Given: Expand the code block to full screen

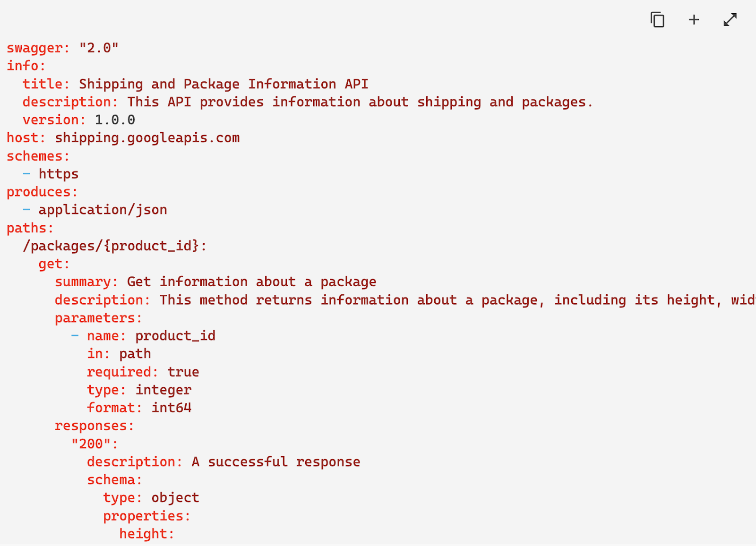Looking at the screenshot, I should point(730,20).
